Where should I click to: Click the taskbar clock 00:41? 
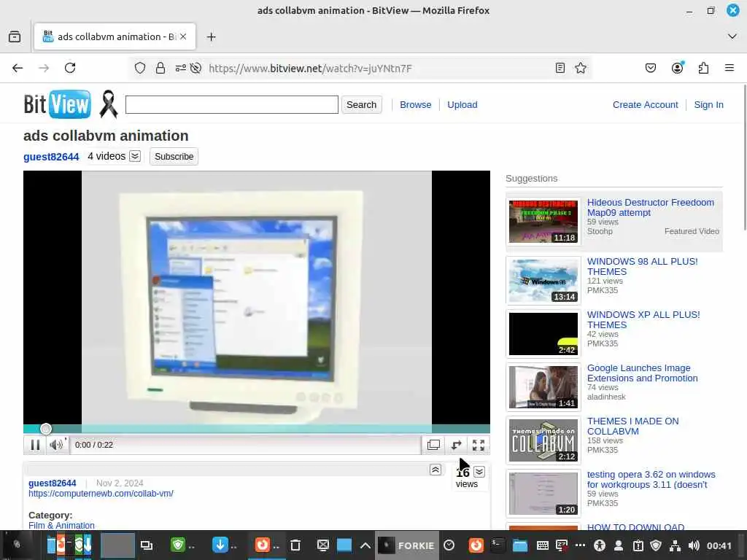(719, 545)
